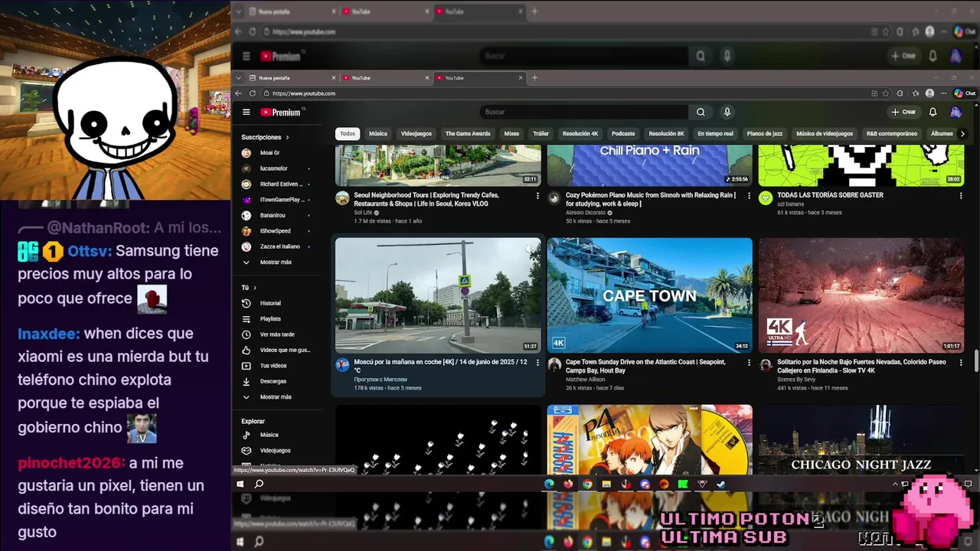The image size is (980, 551).
Task: Click the search magnifier button in front YouTube window
Action: [x=701, y=112]
